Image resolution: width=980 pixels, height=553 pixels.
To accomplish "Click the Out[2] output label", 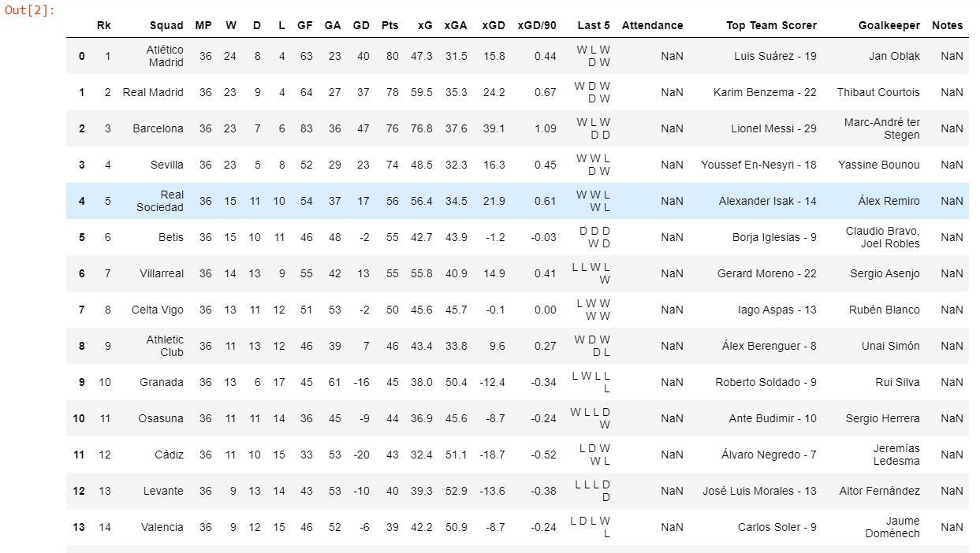I will pyautogui.click(x=28, y=12).
